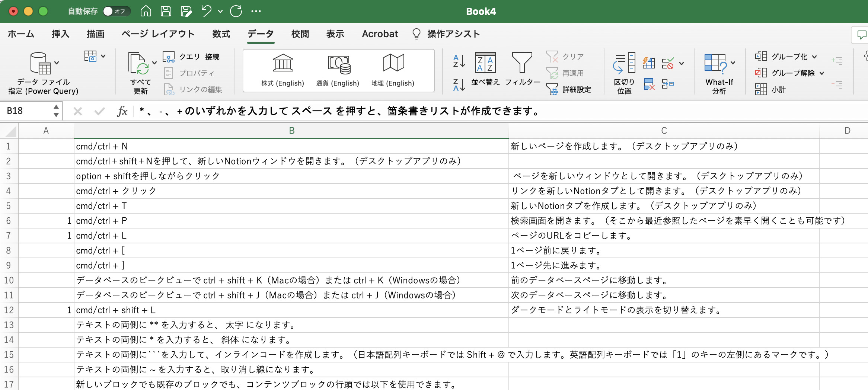Click the Redo circular arrow icon
Screen dimensions: 868x390
[236, 11]
